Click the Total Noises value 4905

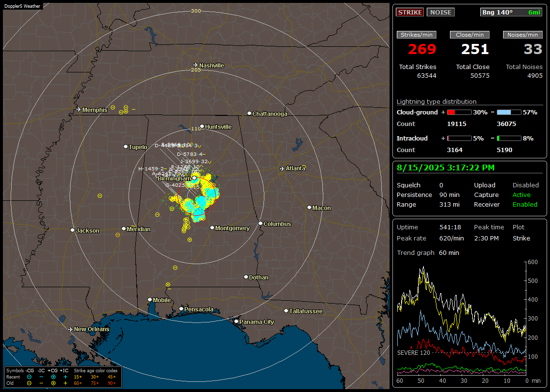[x=535, y=76]
